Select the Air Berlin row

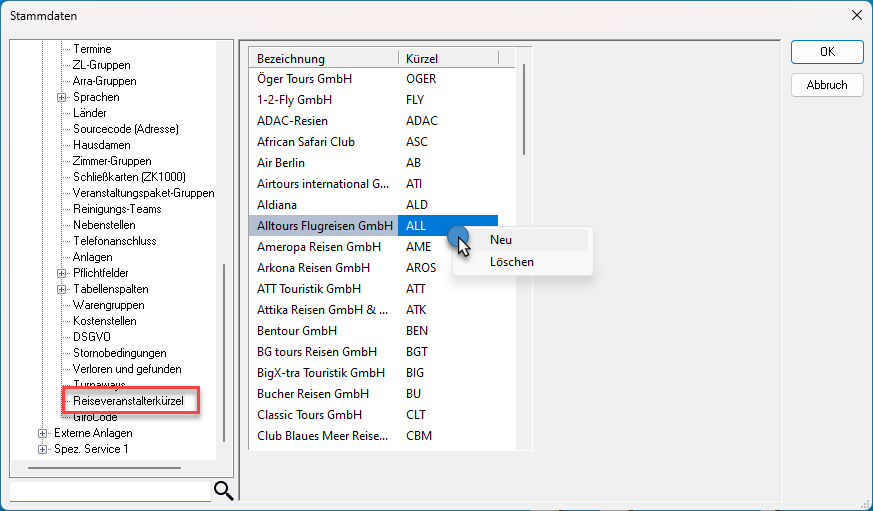374,163
